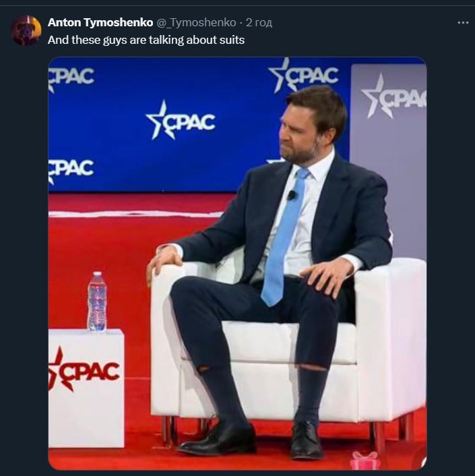Open the "2 год" timestamp link

tap(259, 22)
